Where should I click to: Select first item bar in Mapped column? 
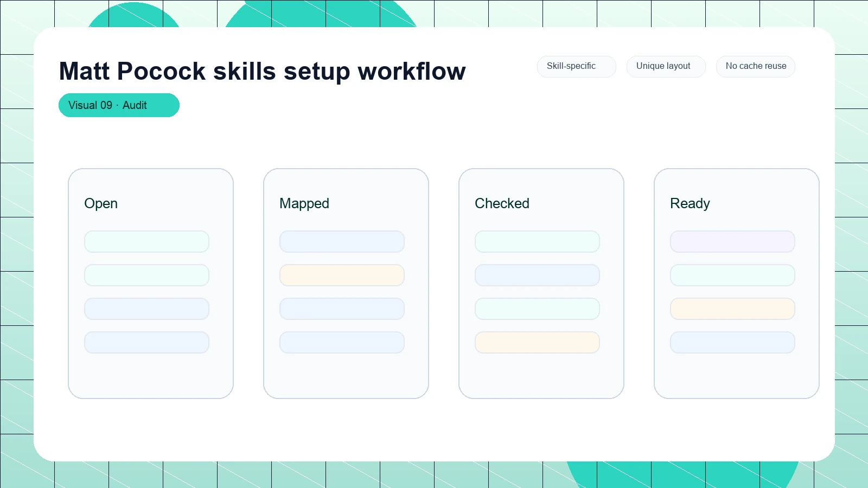pyautogui.click(x=342, y=241)
